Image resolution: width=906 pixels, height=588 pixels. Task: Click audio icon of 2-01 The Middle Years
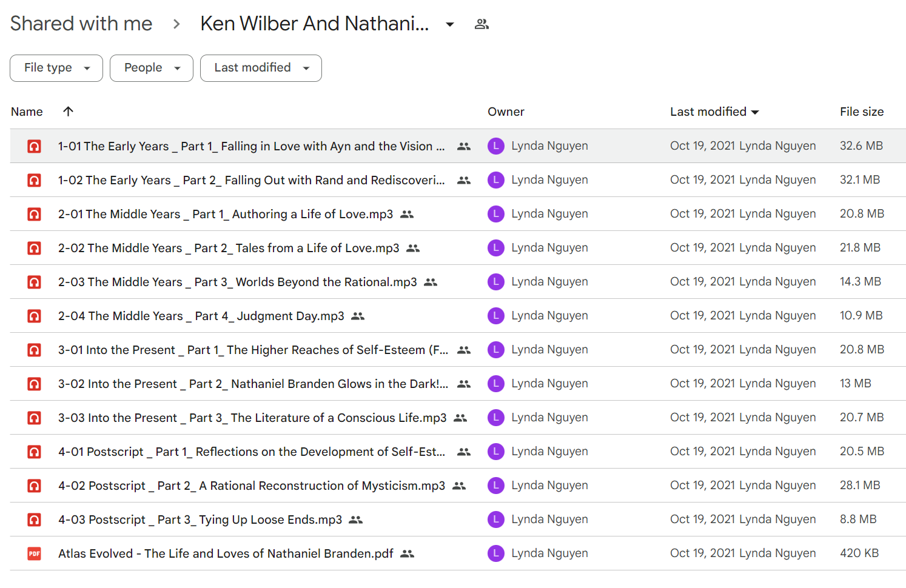pos(35,214)
